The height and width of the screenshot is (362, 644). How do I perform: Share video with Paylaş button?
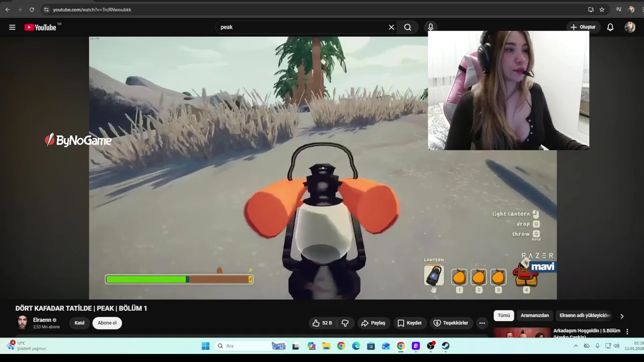pyautogui.click(x=373, y=323)
